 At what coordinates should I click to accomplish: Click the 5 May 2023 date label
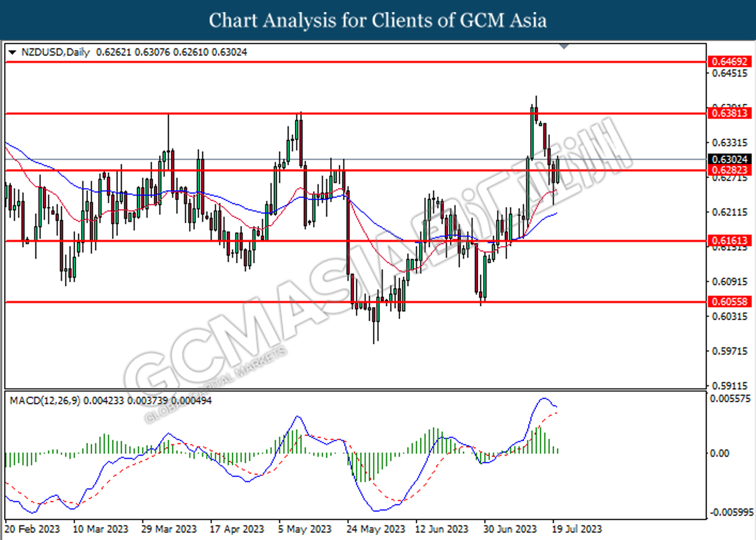coord(305,529)
